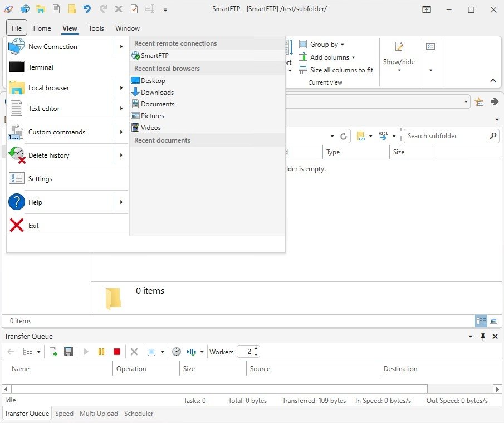Open the File menu
Image resolution: width=504 pixels, height=423 pixels.
click(x=16, y=28)
